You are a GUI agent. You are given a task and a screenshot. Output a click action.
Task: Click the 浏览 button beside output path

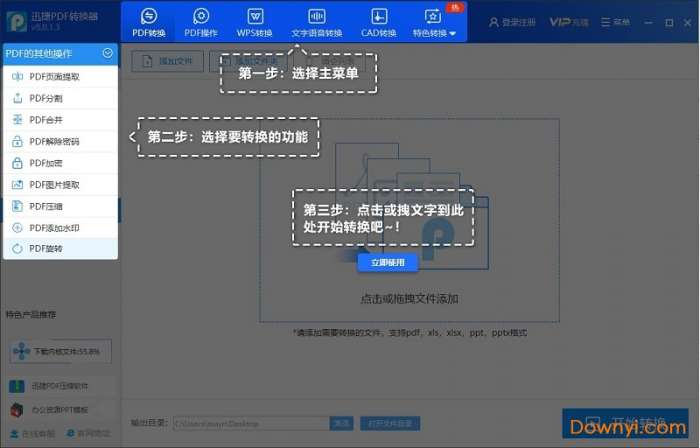click(342, 423)
